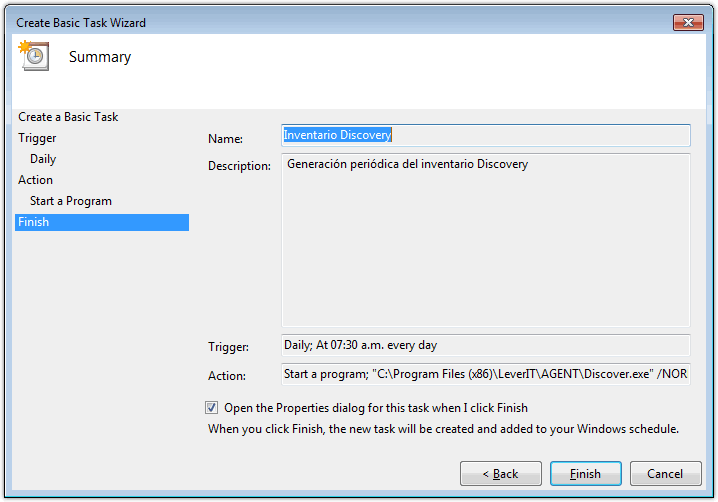Click the Summary heading text
This screenshot has height=502, width=718.
[x=100, y=57]
